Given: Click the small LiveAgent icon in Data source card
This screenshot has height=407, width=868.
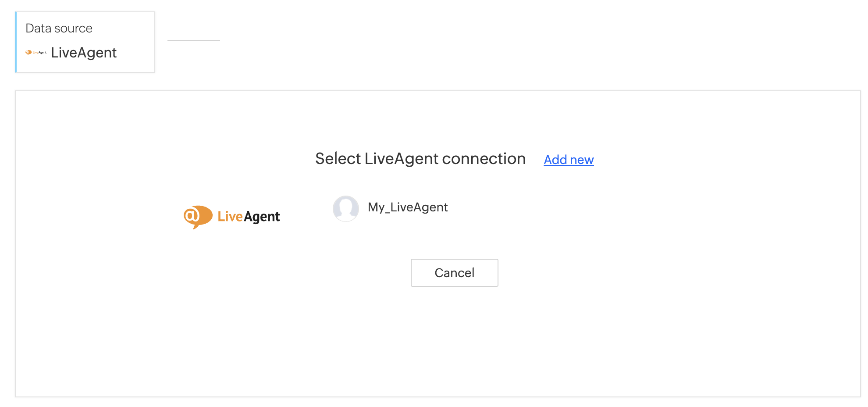Looking at the screenshot, I should point(36,53).
